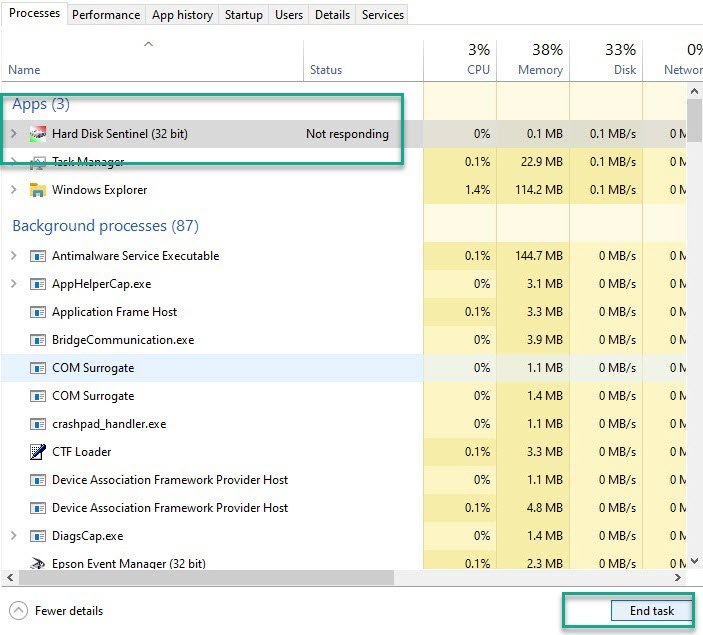Select the Windows Explorer row
This screenshot has width=703, height=635.
pyautogui.click(x=343, y=190)
